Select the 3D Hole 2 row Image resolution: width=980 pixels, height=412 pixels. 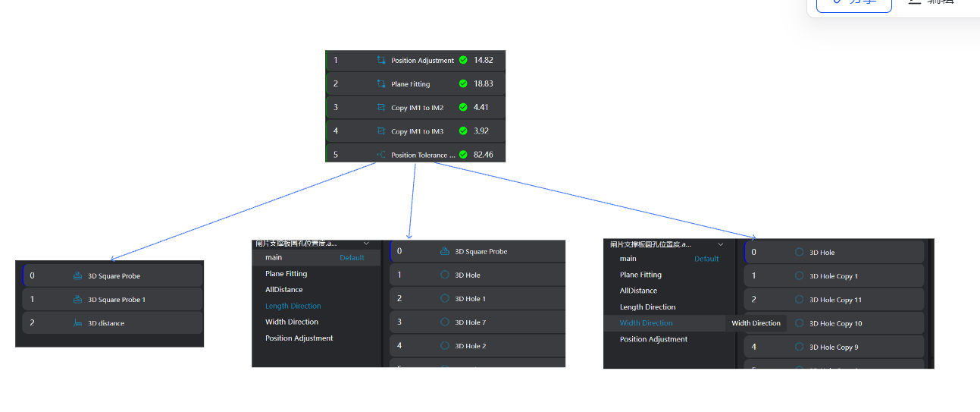point(477,346)
